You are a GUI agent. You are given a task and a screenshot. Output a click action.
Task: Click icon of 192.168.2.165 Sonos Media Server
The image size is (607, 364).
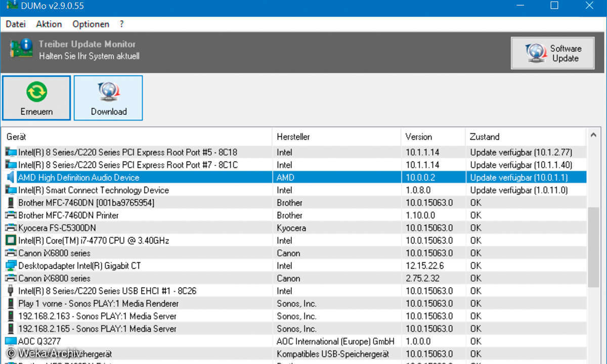pos(11,329)
